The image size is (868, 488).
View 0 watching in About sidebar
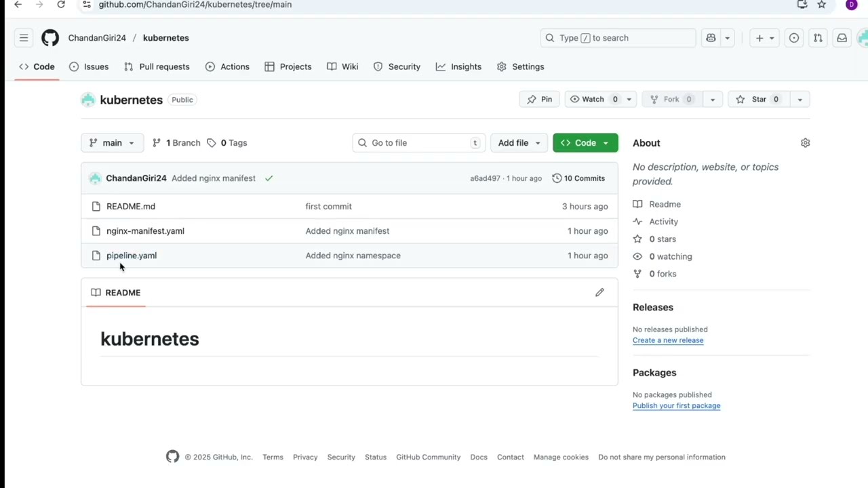(663, 257)
